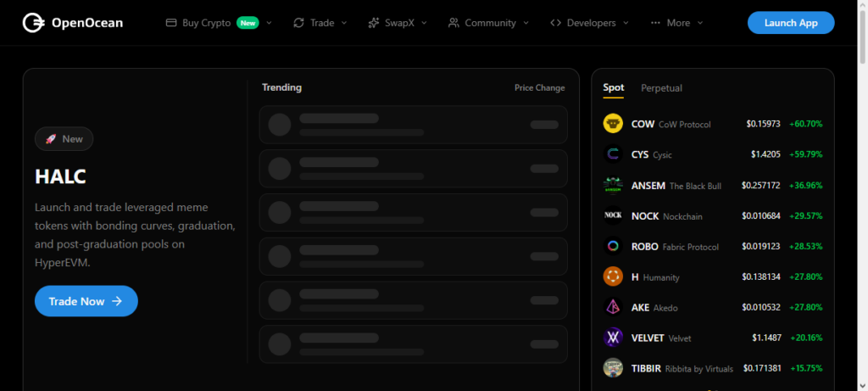Click the arrow on Trade Now button
The height and width of the screenshot is (391, 868).
117,301
